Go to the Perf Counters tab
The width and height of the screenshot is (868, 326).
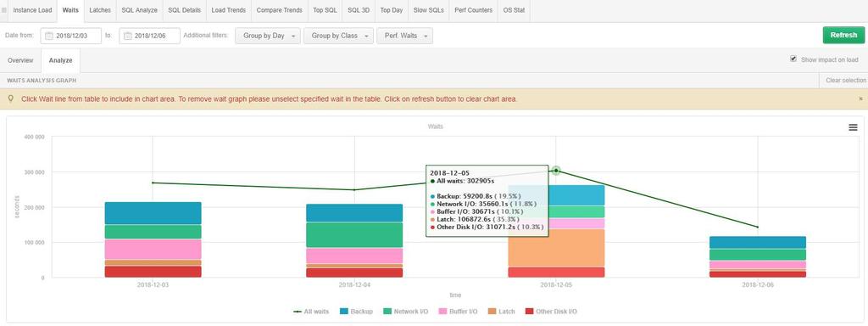[x=473, y=10]
